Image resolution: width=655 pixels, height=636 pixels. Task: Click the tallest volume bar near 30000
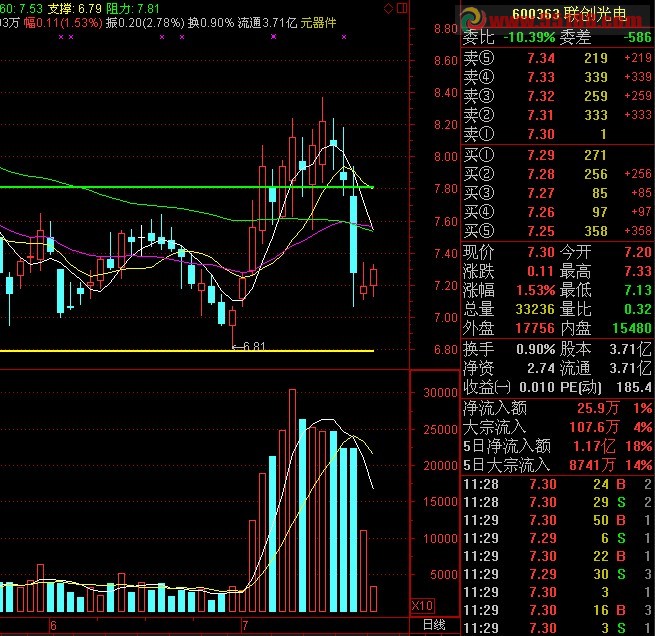(x=292, y=500)
